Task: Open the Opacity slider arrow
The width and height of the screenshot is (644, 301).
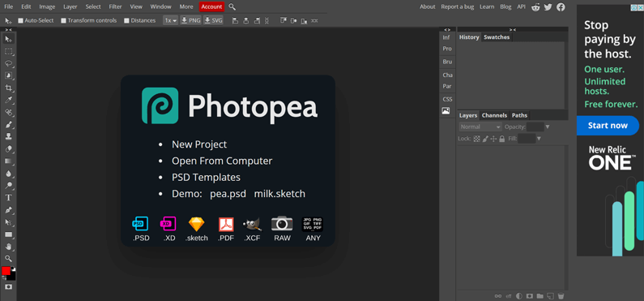Action: [x=548, y=127]
